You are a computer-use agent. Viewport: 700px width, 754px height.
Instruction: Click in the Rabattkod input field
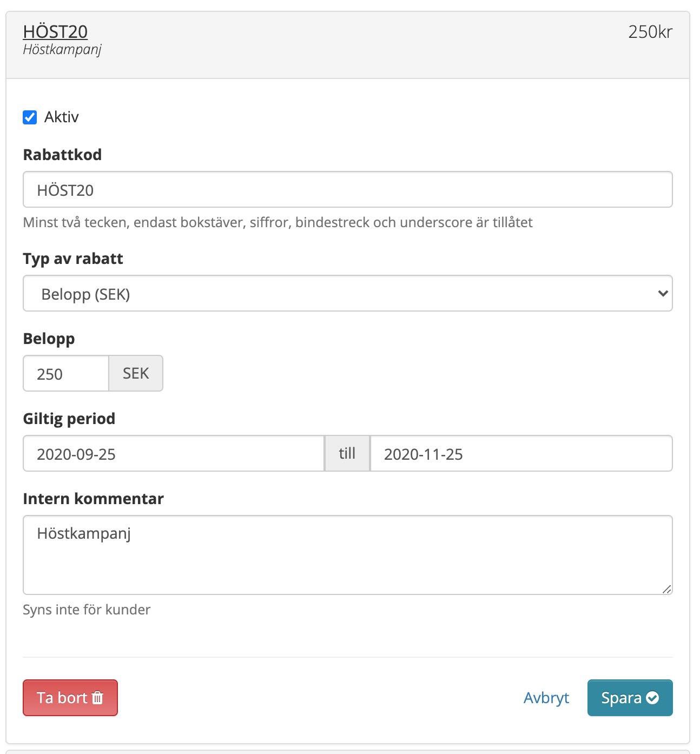coord(346,190)
